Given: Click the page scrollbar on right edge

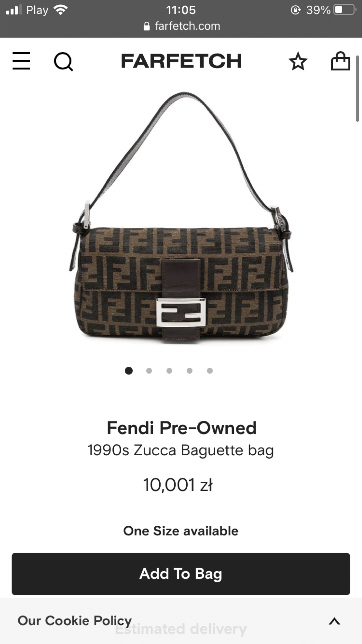Looking at the screenshot, I should [357, 89].
